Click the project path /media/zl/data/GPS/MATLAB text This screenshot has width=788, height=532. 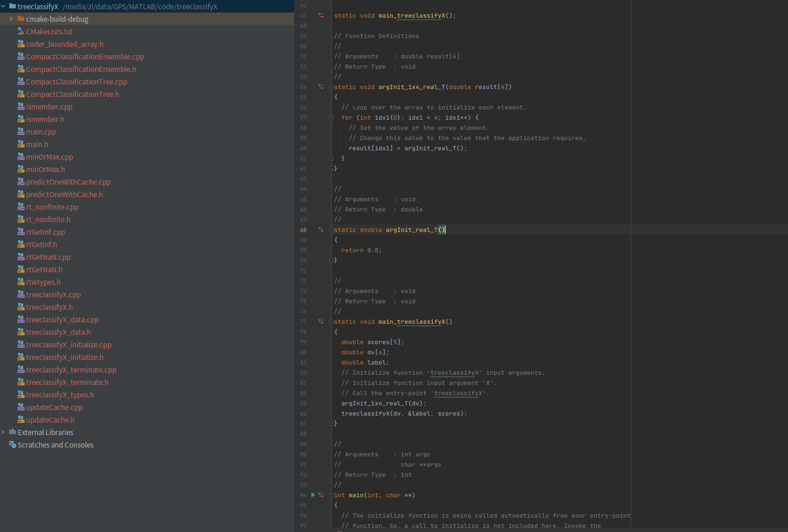click(x=140, y=6)
